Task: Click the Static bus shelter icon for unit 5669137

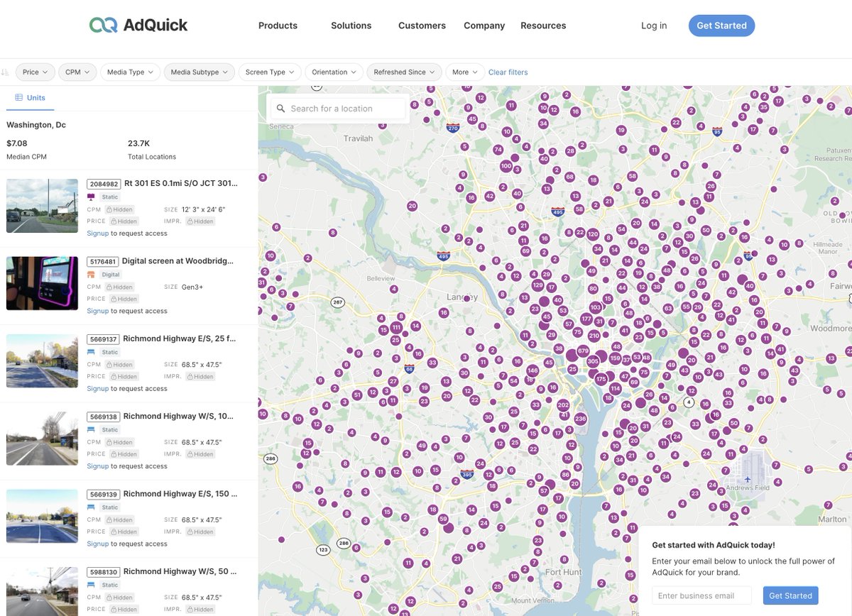Action: (91, 352)
